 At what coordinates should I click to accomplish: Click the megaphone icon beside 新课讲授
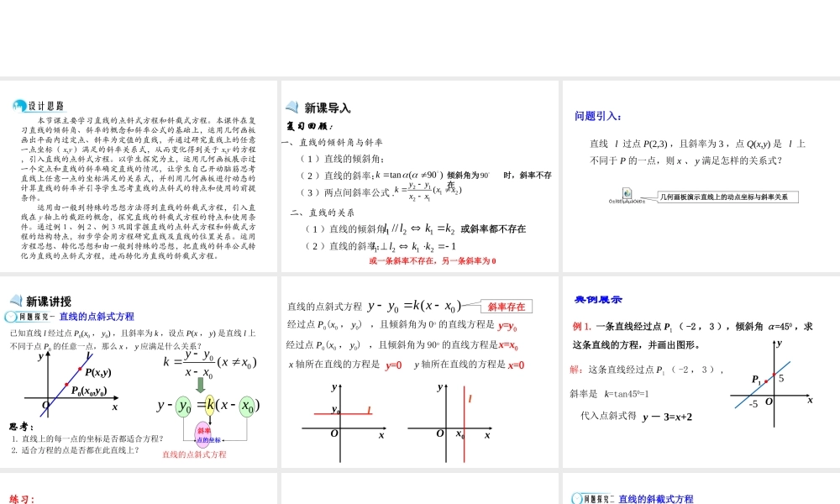click(15, 301)
